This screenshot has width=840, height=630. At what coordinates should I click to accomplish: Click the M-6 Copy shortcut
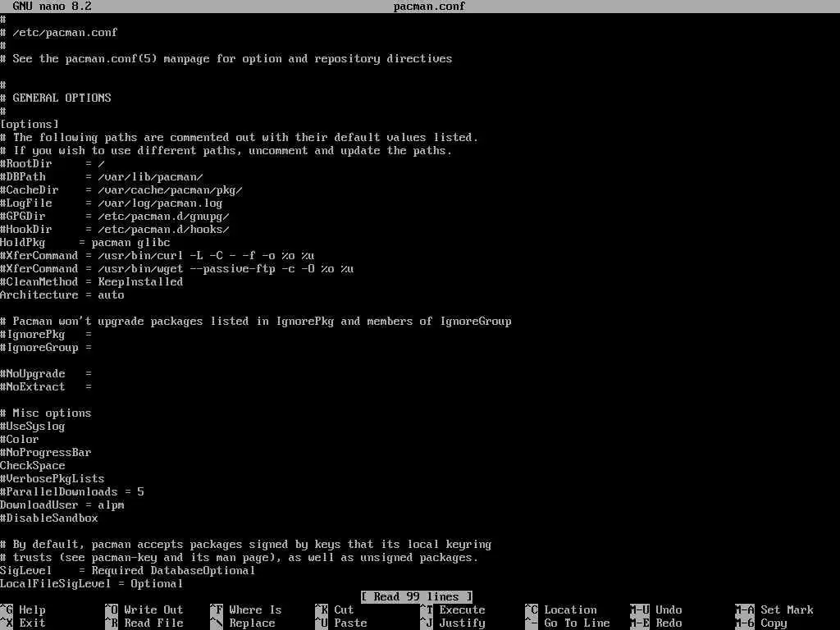click(x=761, y=623)
